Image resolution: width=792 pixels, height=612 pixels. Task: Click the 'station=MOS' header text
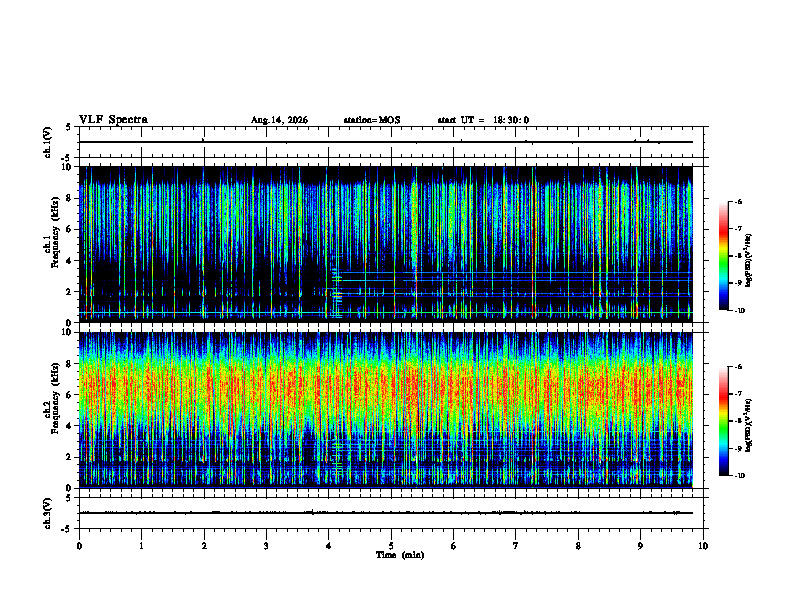[372, 120]
